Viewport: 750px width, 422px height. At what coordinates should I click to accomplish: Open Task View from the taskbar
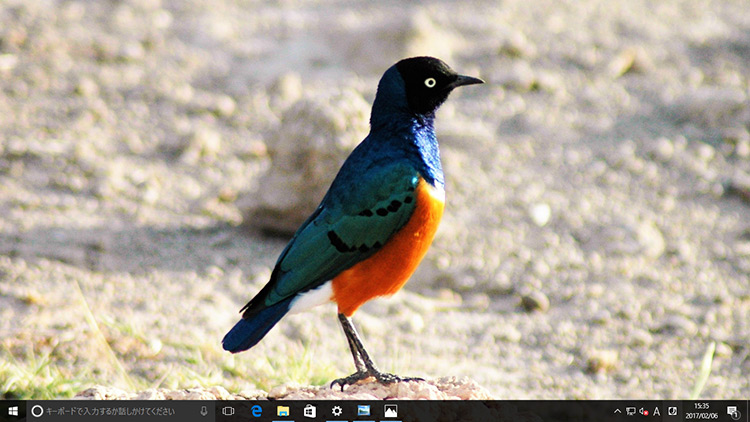coord(229,411)
